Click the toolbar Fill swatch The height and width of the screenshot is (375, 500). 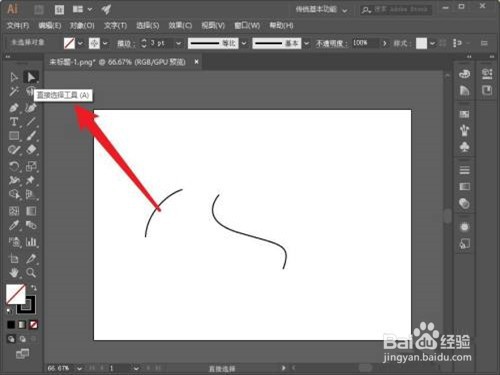(15, 294)
